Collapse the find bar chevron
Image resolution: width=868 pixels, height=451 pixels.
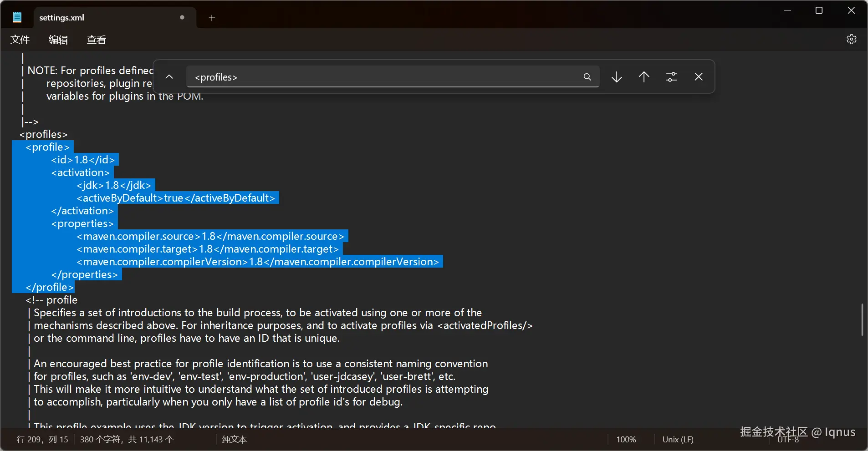tap(169, 77)
